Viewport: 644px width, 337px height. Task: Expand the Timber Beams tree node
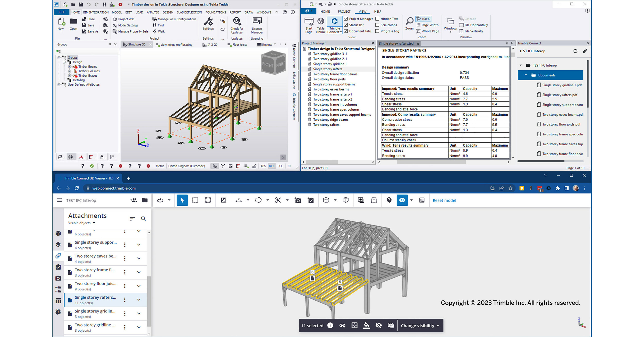coord(70,67)
